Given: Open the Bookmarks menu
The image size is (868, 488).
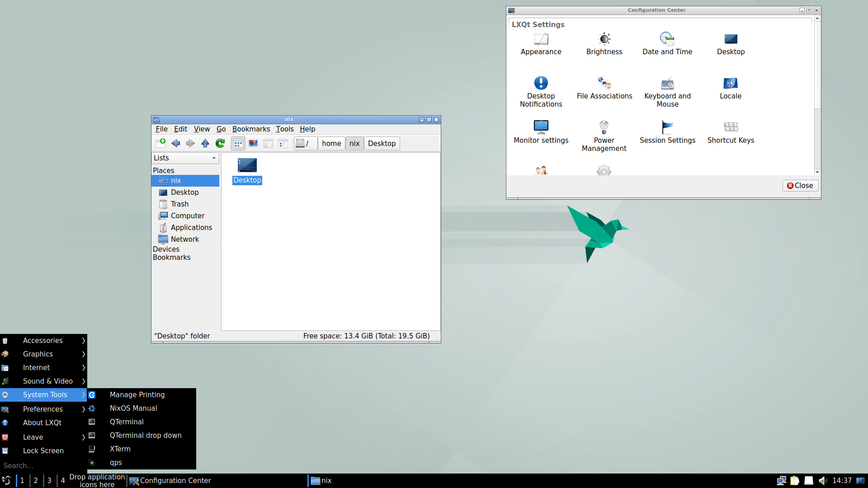Looking at the screenshot, I should coord(251,129).
